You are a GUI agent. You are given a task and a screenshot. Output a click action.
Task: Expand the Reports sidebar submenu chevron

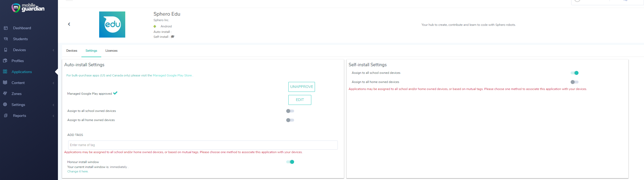(x=53, y=116)
